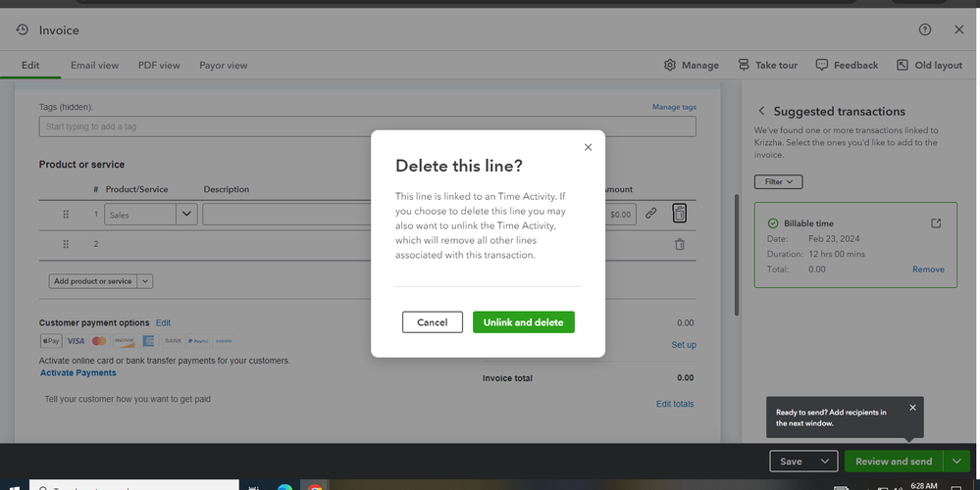The image size is (980, 490).
Task: Click the taskbar clock
Action: [x=924, y=486]
